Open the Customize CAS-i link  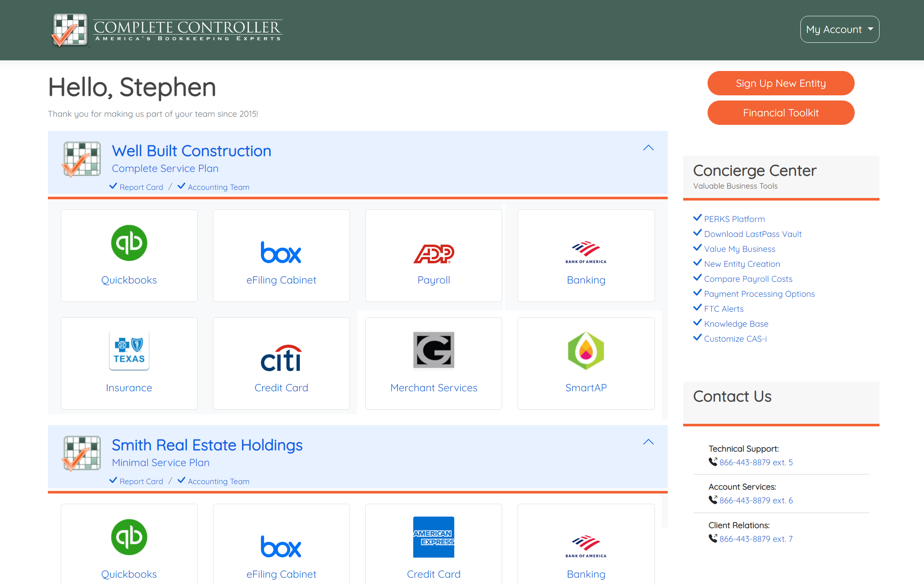pyautogui.click(x=735, y=339)
